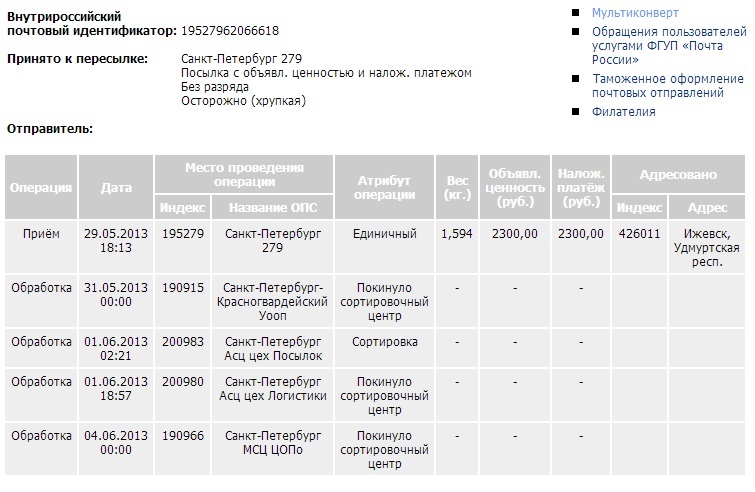The height and width of the screenshot is (492, 755).
Task: Click the Дата column header
Action: point(116,187)
